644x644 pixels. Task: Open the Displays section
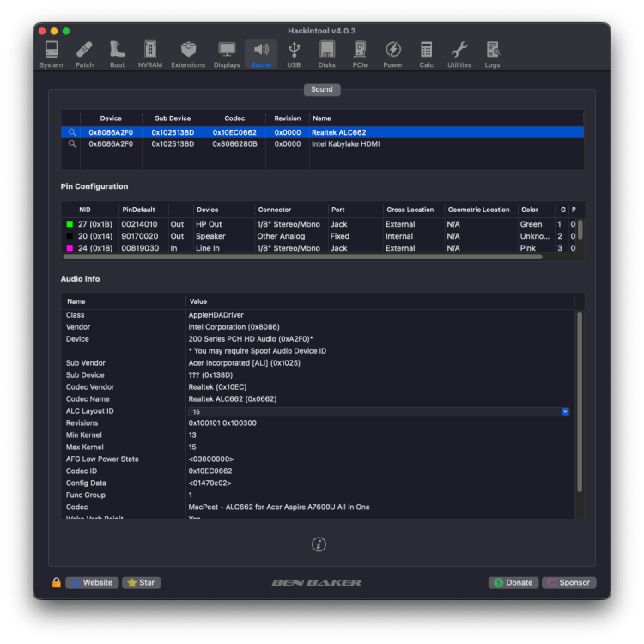tap(227, 54)
